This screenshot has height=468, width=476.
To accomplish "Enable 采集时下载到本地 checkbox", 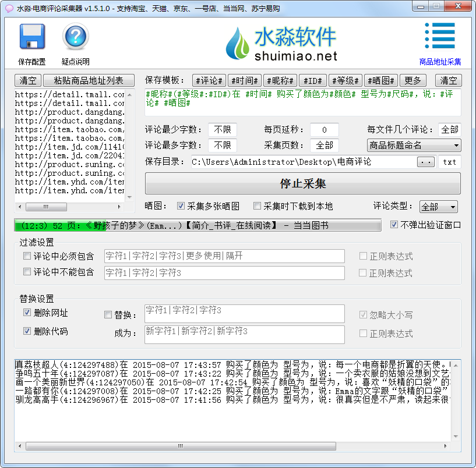I will pyautogui.click(x=258, y=206).
